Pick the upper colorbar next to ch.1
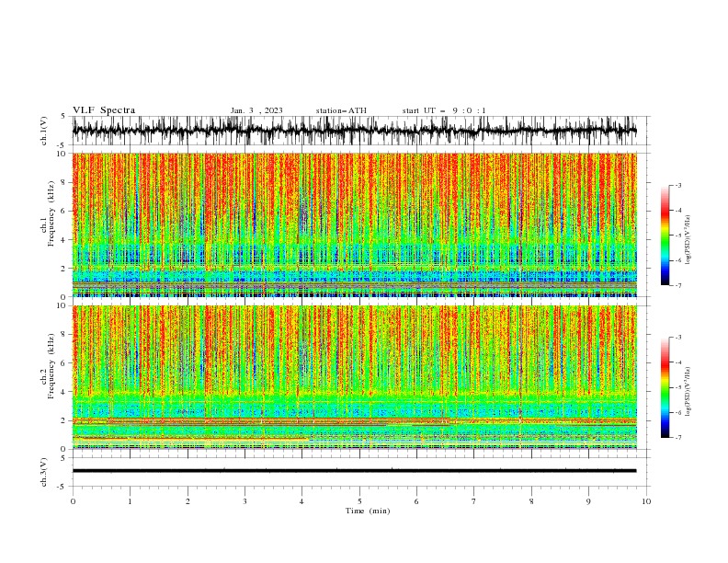Viewport: 728px width, 563px height. (x=665, y=236)
